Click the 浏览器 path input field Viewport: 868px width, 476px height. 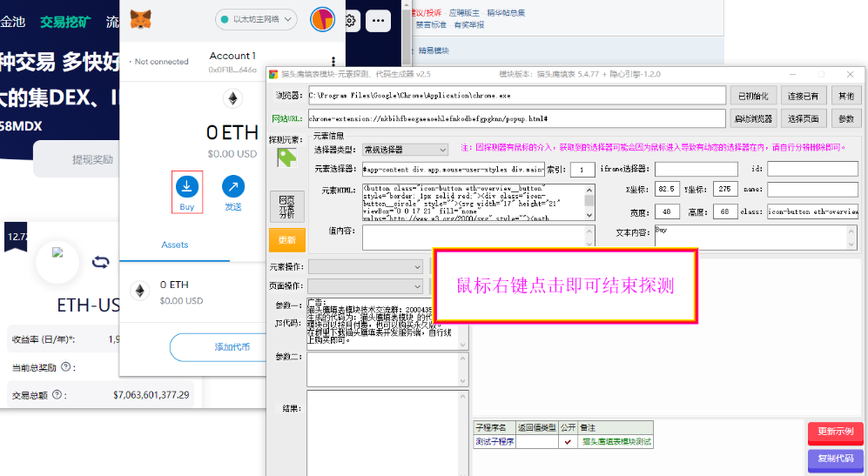pos(516,95)
